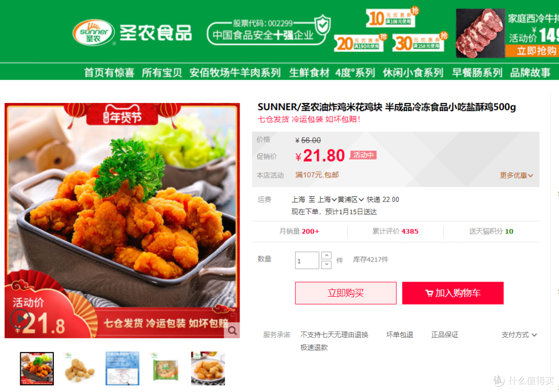The image size is (559, 392).
Task: Click the food safety shield badge
Action: pos(323,25)
